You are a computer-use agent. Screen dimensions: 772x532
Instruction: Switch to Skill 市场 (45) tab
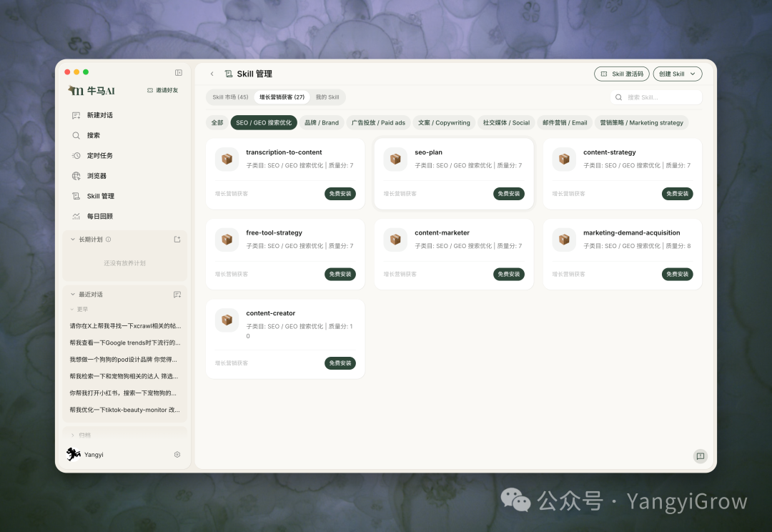[230, 97]
